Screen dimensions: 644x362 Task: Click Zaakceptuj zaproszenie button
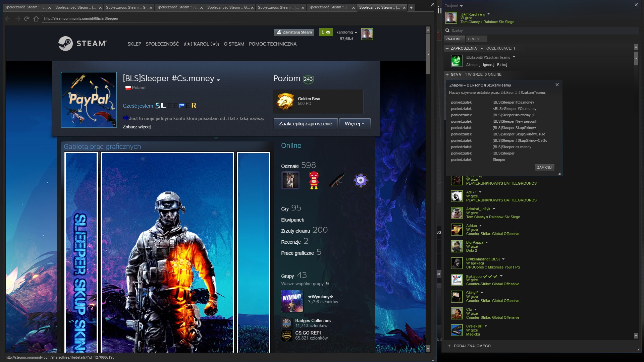305,124
